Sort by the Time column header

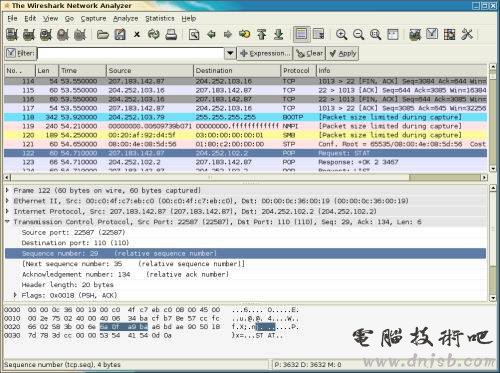coord(82,70)
